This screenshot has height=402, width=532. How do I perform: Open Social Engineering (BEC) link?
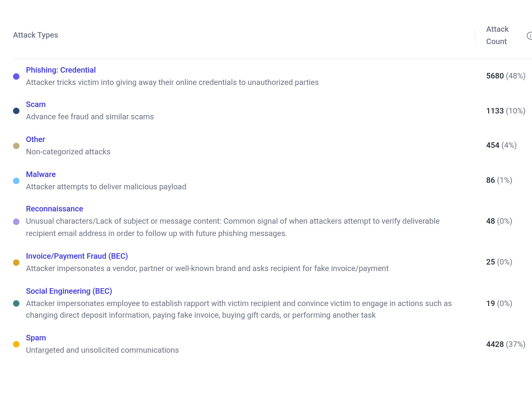tap(69, 291)
